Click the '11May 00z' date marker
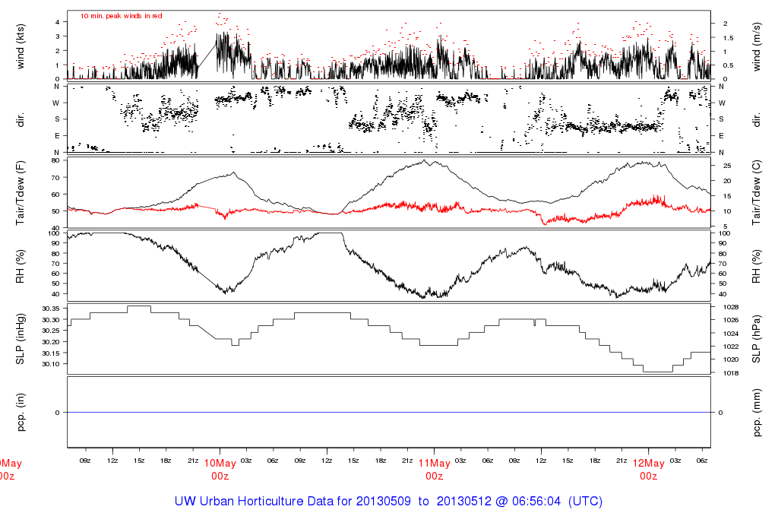Screen dimensions: 778x532 click(x=435, y=470)
